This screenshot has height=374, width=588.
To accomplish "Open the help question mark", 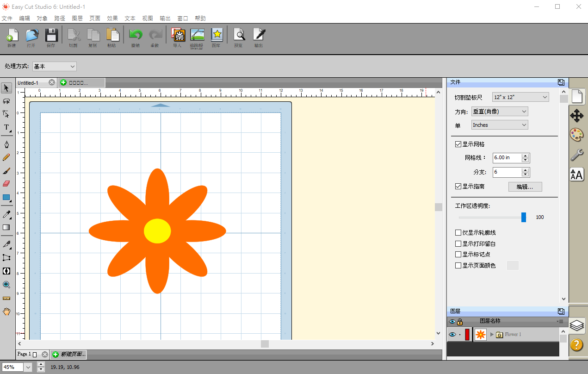I will 576,345.
